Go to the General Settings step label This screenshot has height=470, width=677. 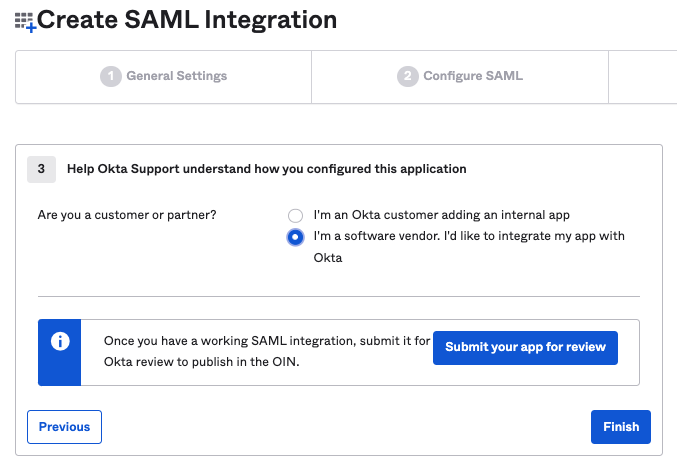point(176,76)
